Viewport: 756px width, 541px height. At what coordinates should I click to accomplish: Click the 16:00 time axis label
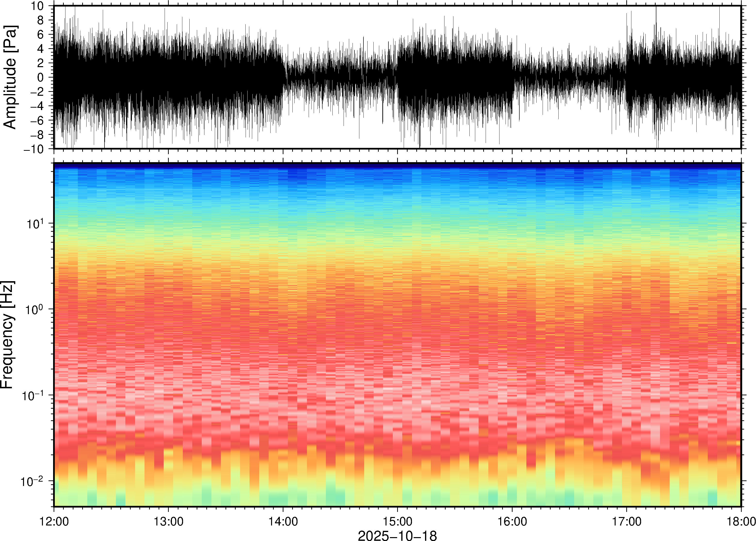pyautogui.click(x=512, y=521)
